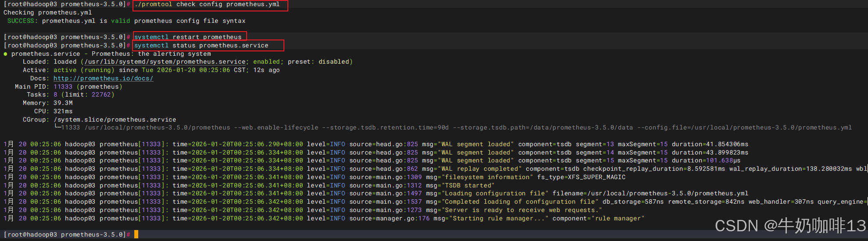Click the Main PID value 11333
This screenshot has height=241, width=868.
pyautogui.click(x=63, y=86)
